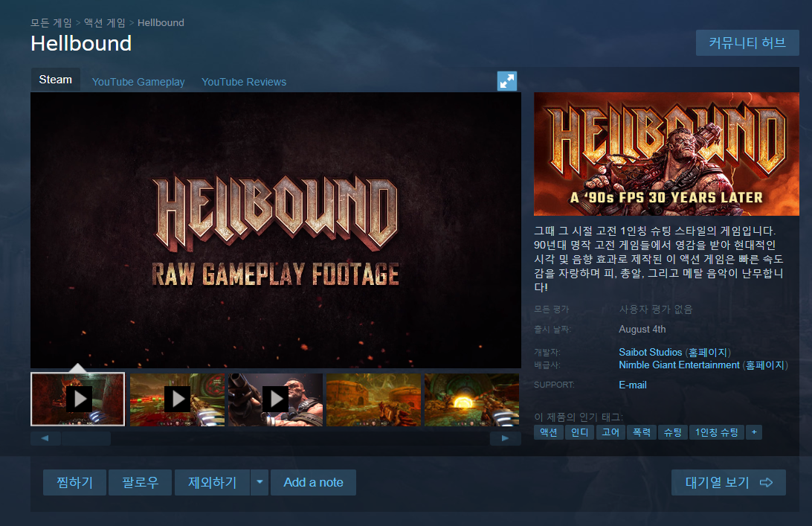The width and height of the screenshot is (812, 526).
Task: Open 대기열 보기 queue button
Action: [x=729, y=482]
